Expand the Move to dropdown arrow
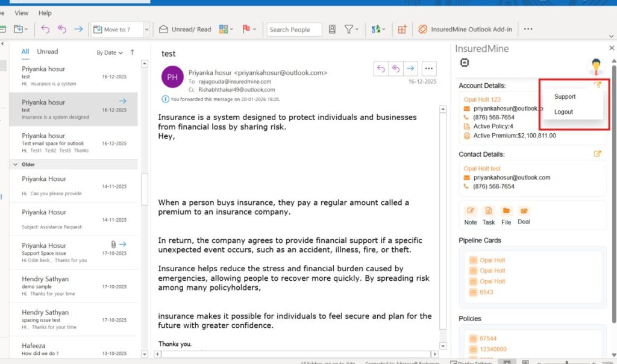The image size is (617, 364). 146,29
